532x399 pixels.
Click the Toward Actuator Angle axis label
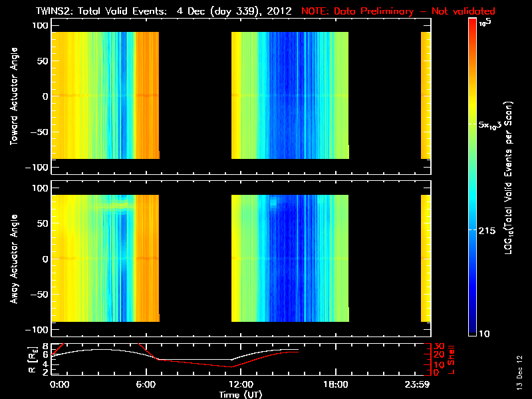14,96
